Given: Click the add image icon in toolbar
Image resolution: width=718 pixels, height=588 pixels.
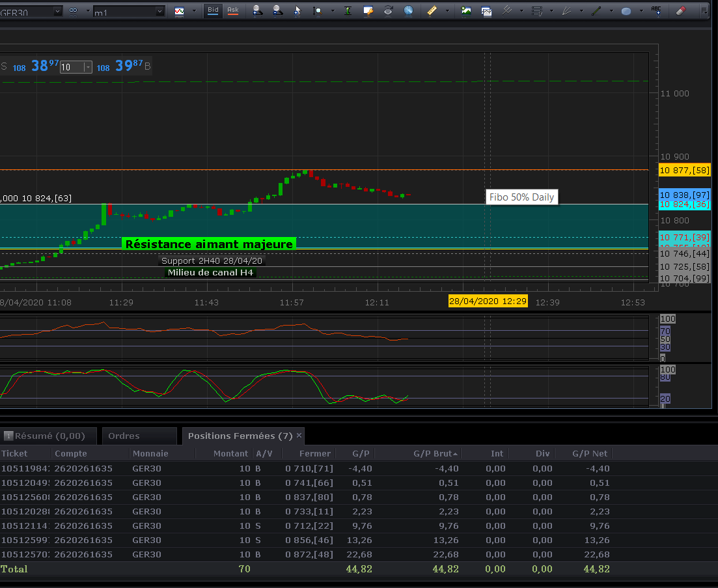Looking at the screenshot, I should point(466,10).
